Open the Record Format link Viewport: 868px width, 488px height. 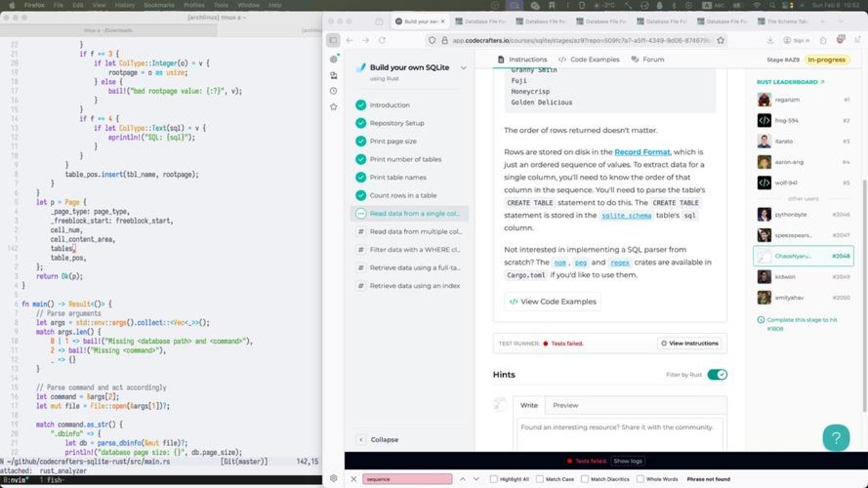click(642, 152)
